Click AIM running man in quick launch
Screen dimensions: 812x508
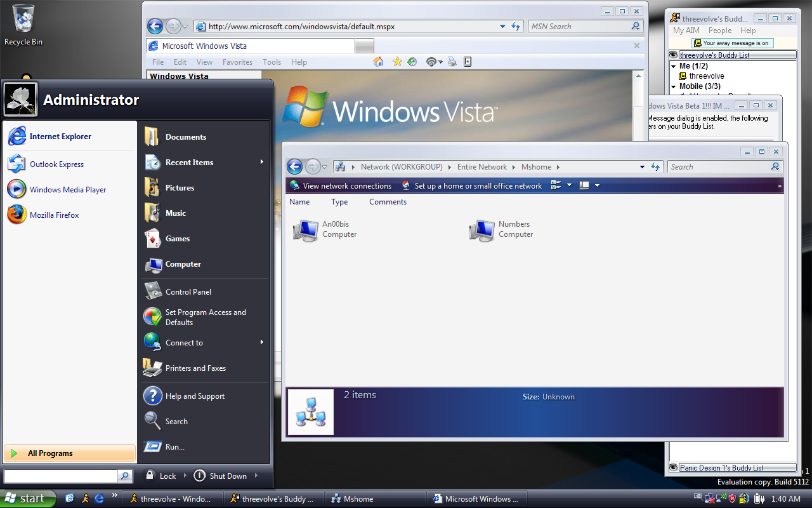(x=85, y=498)
